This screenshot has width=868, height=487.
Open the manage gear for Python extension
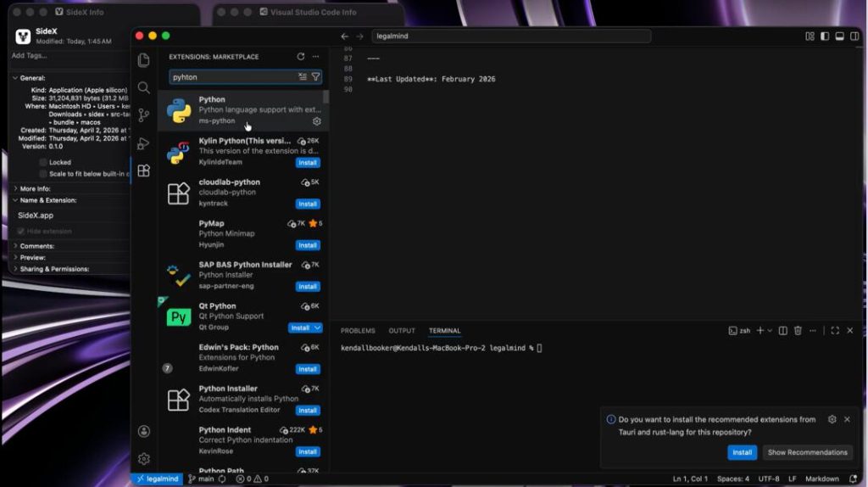pyautogui.click(x=317, y=121)
